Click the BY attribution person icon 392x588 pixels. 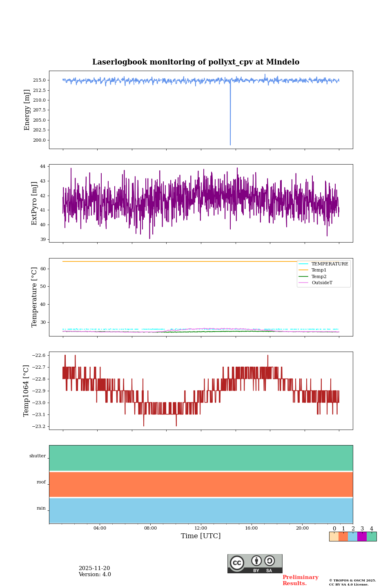point(256,561)
